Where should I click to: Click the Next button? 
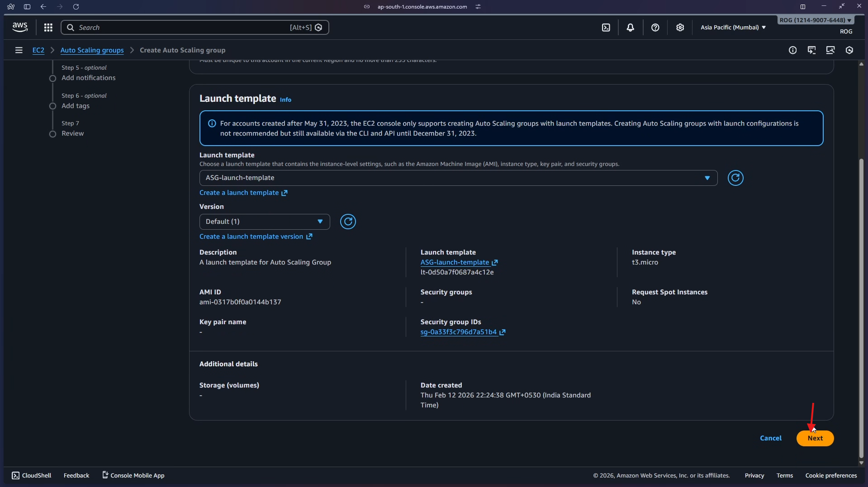point(815,438)
